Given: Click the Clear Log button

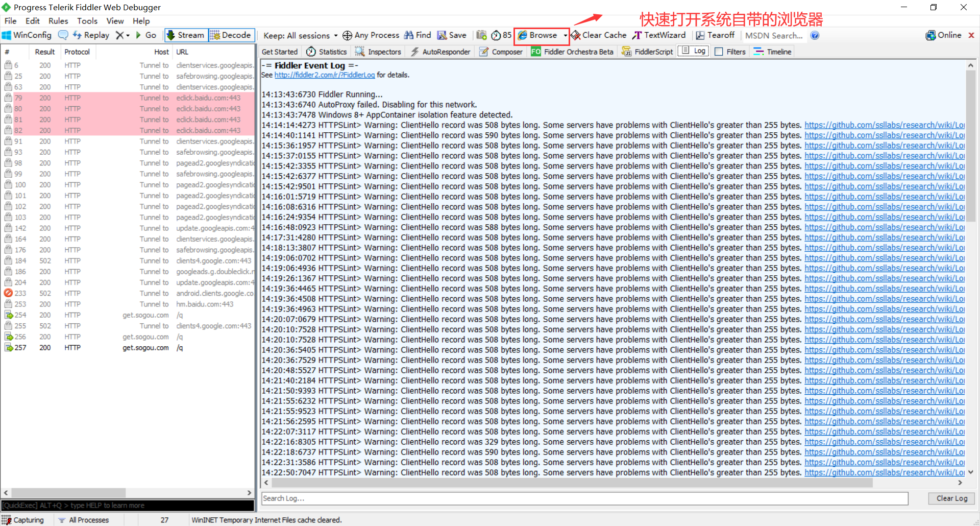Looking at the screenshot, I should [x=952, y=498].
